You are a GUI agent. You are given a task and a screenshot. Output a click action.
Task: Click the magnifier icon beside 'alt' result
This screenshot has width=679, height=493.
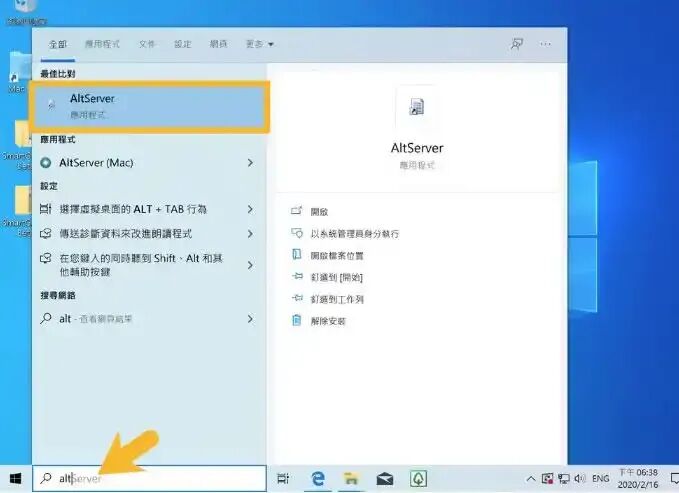click(x=45, y=318)
